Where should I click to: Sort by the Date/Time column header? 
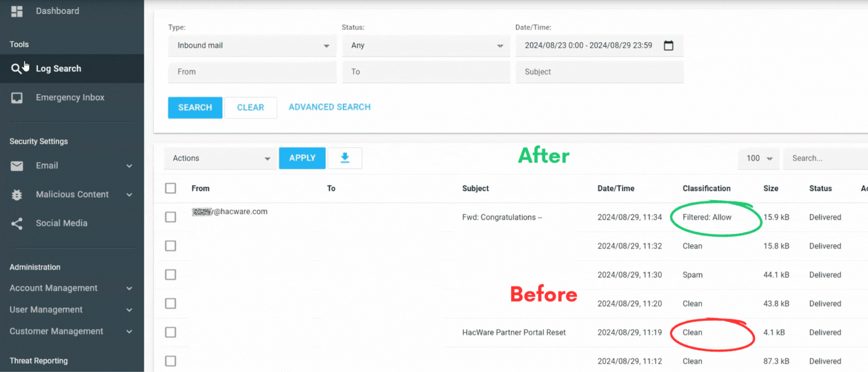[616, 188]
